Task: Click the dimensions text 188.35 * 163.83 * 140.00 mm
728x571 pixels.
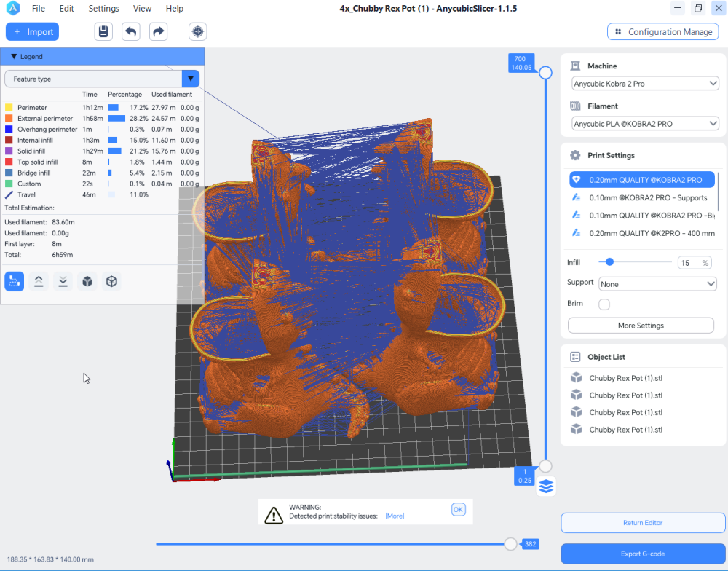Action: (x=50, y=559)
